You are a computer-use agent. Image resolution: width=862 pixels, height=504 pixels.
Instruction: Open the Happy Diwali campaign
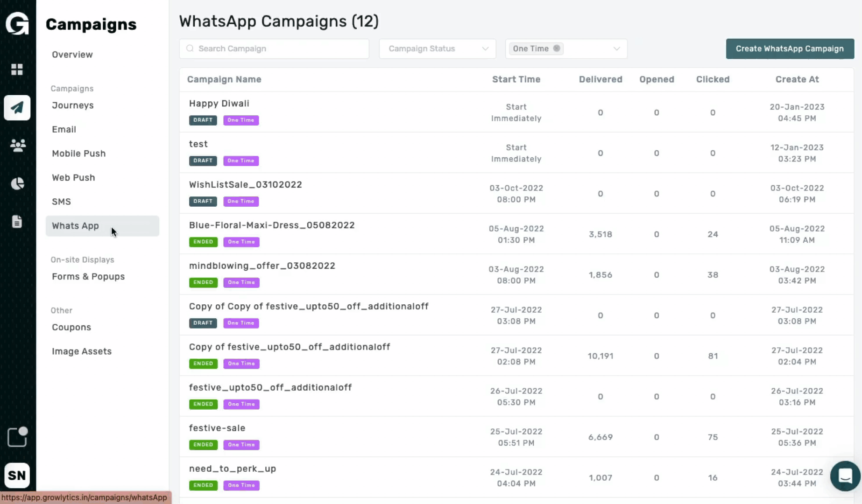[x=219, y=104]
